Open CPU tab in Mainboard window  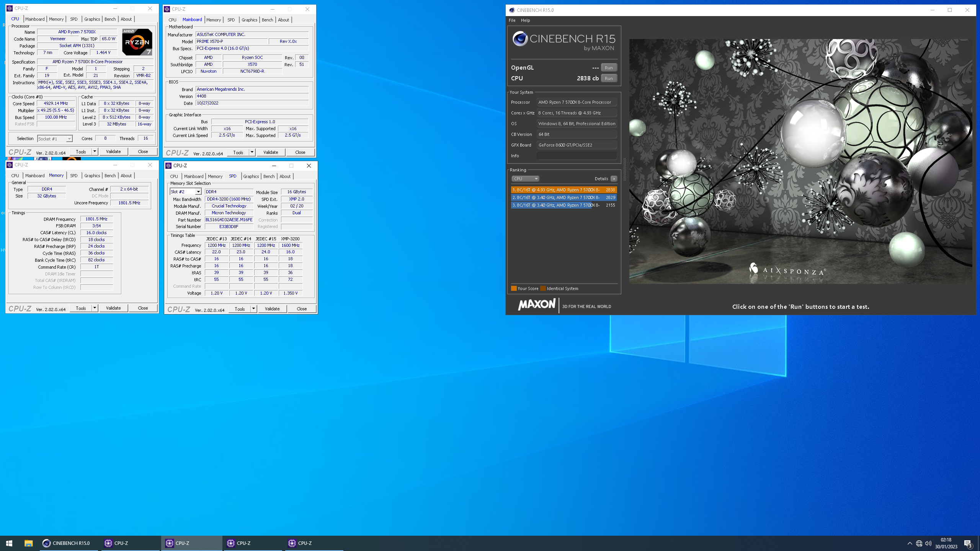pos(172,20)
